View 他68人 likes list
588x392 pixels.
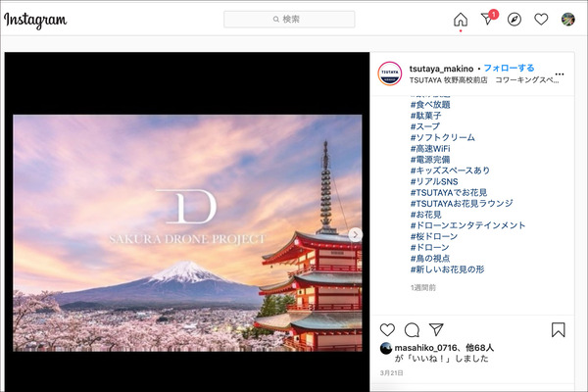pos(480,348)
